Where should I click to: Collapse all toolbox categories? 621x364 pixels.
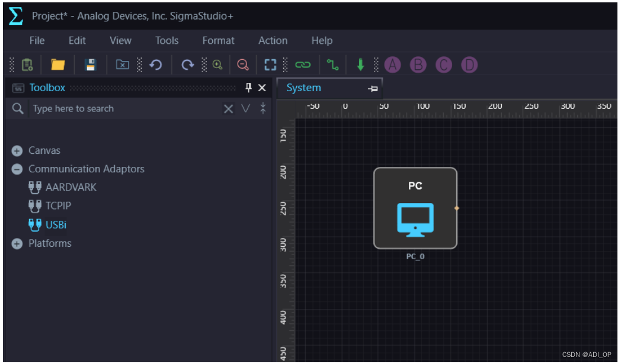(263, 108)
